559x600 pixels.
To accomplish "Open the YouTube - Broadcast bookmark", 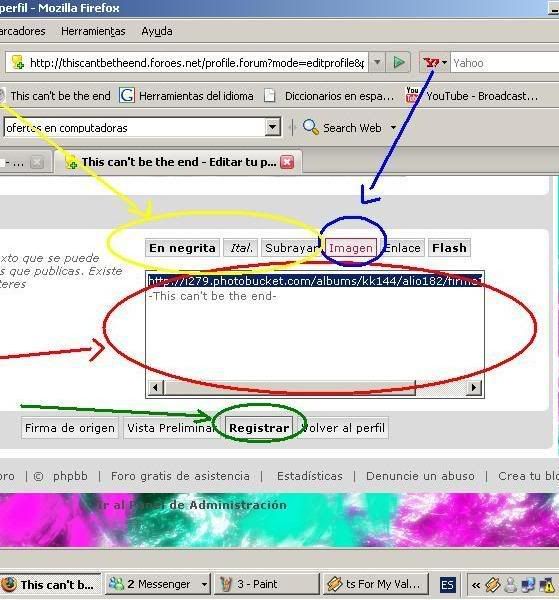I will [473, 96].
